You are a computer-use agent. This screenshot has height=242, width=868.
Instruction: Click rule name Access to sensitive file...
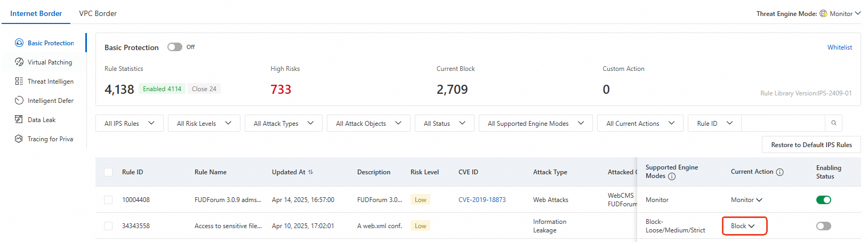point(228,226)
